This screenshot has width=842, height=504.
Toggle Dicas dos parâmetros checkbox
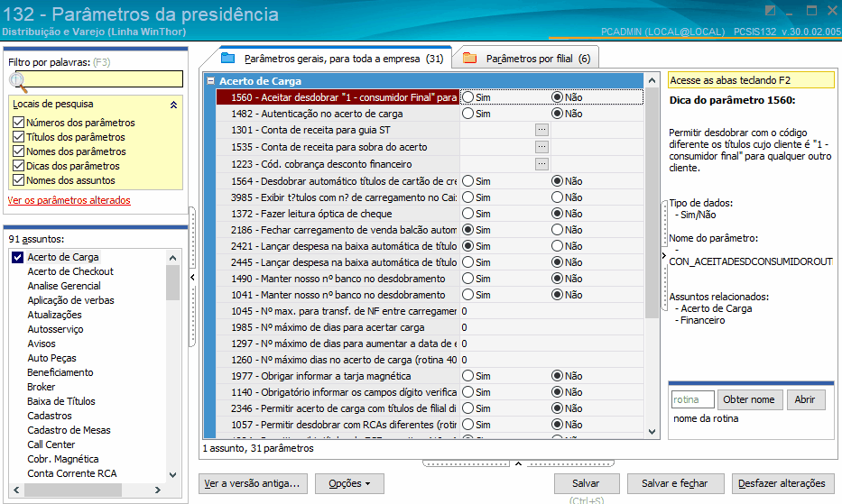18,166
